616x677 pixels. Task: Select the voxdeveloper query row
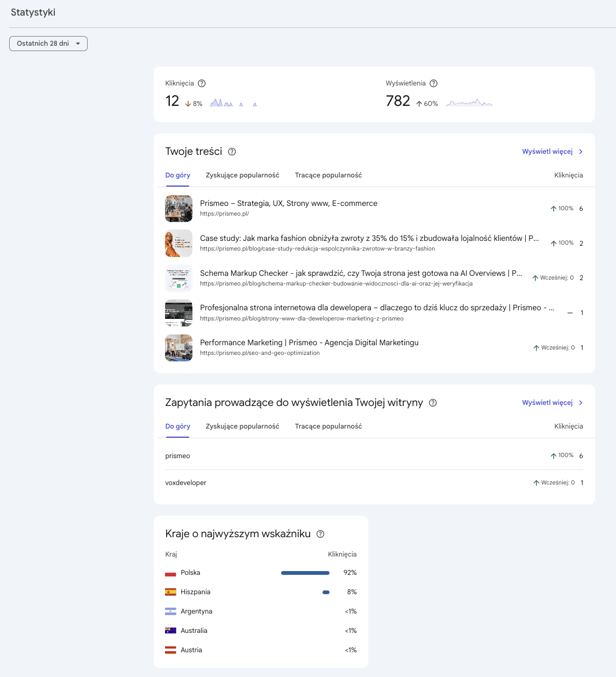coord(374,483)
